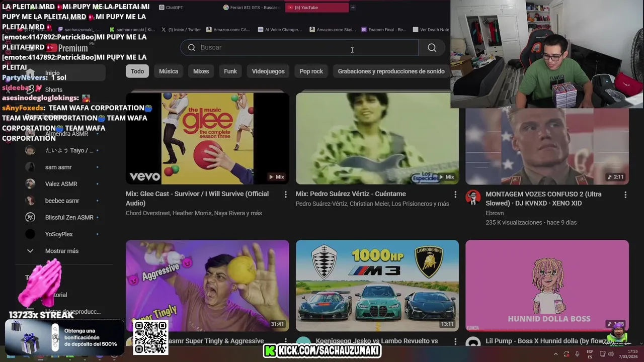Open a new browser tab with plus
Image resolution: width=644 pixels, height=362 pixels.
pyautogui.click(x=353, y=8)
